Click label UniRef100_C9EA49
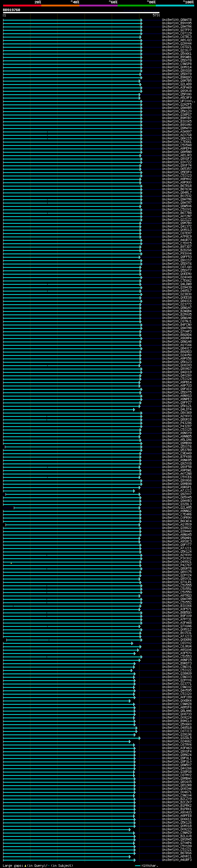This screenshot has height=868, width=197. [x=177, y=453]
